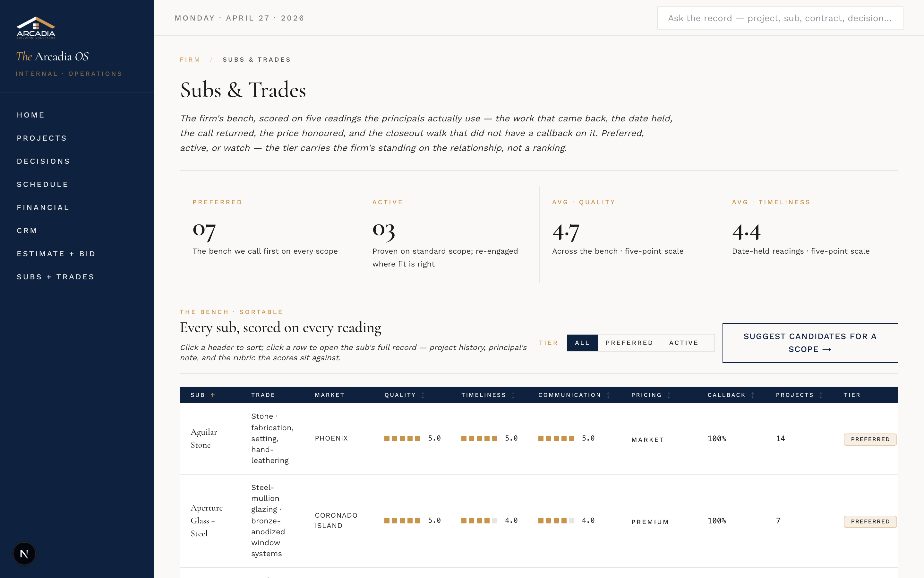Click the TRADE column header
The height and width of the screenshot is (578, 924).
point(263,395)
